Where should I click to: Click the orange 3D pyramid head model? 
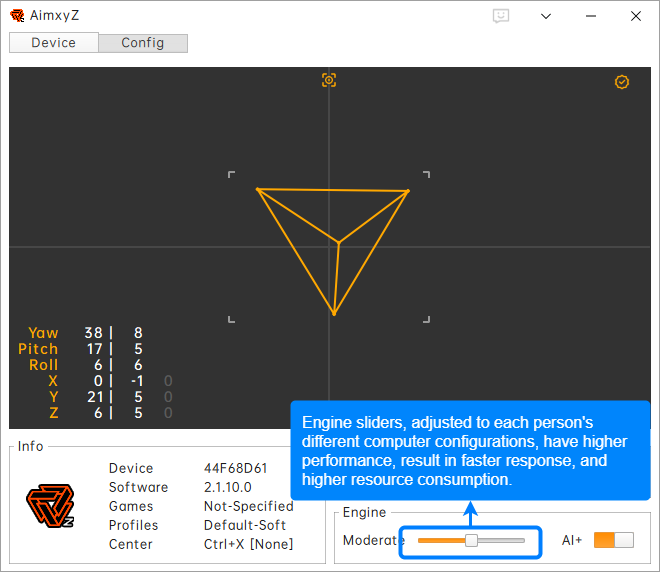335,245
